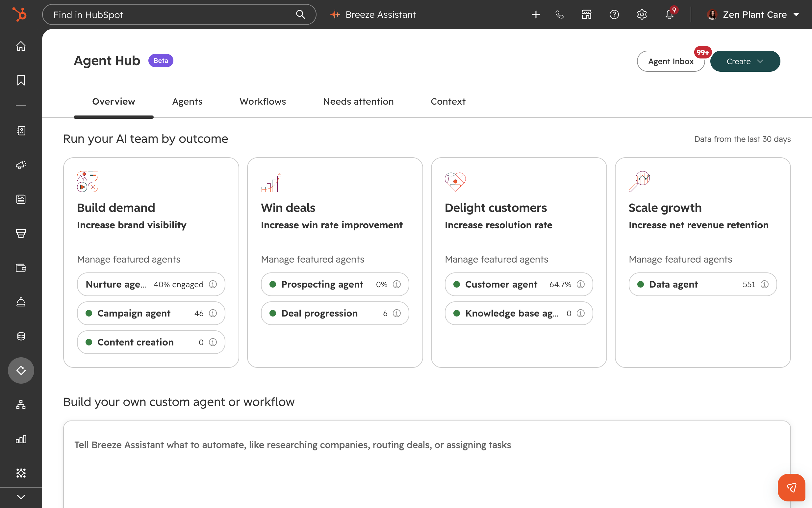
Task: Click the Tell Breeze Assistant prompt box
Action: (427, 464)
